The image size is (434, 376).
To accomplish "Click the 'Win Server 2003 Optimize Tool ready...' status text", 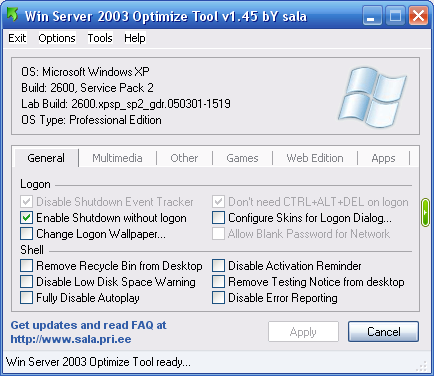I will click(x=98, y=362).
